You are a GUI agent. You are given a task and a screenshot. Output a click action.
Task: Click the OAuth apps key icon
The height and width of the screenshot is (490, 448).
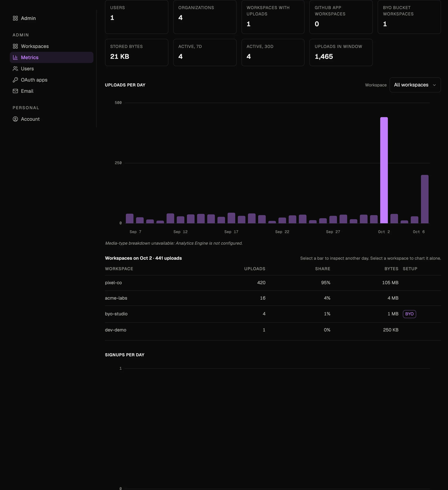pos(15,80)
